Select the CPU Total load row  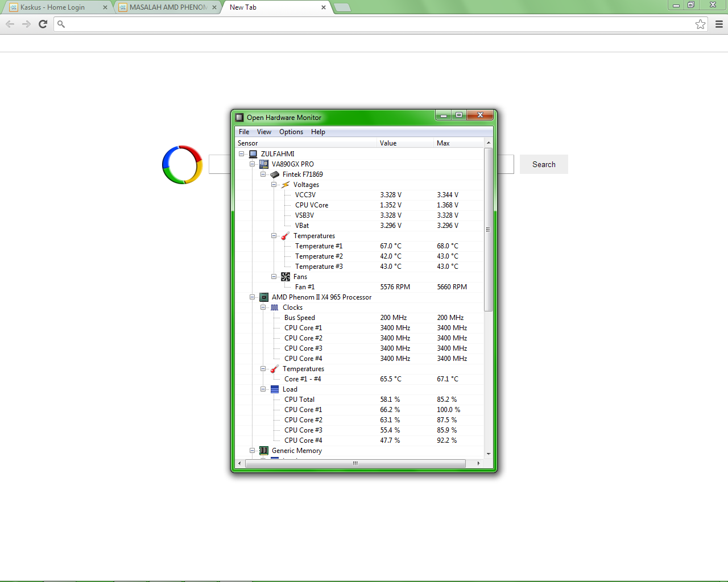tap(359, 400)
